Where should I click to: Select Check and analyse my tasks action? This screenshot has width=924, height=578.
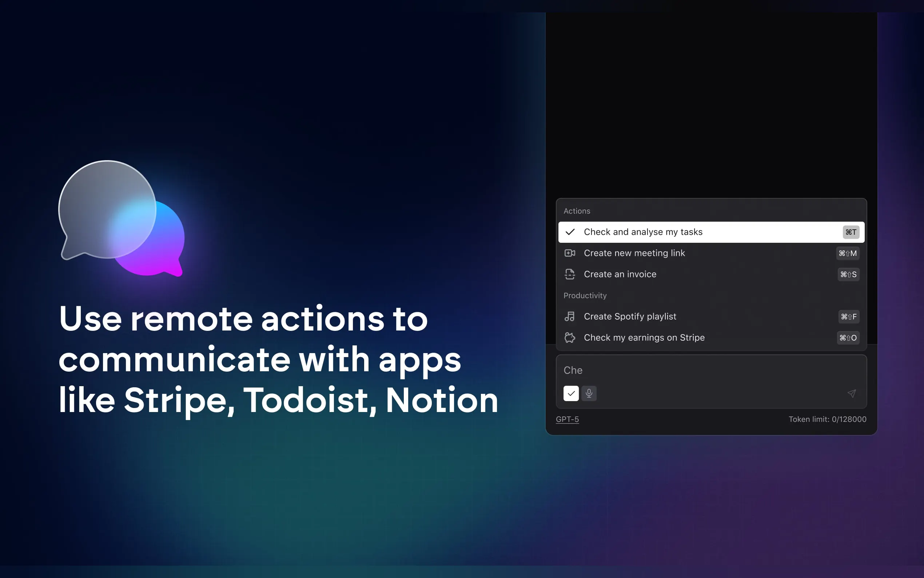643,232
